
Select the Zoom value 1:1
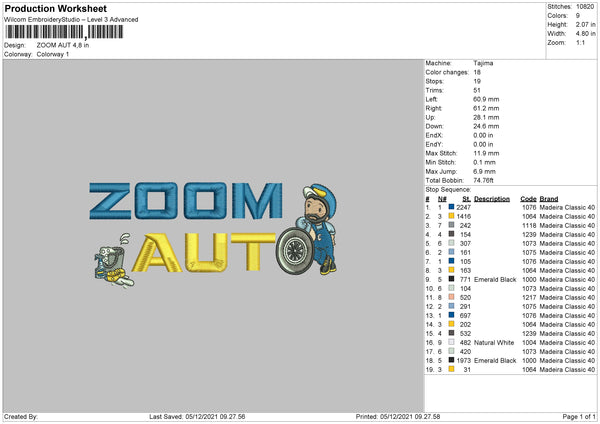[580, 42]
